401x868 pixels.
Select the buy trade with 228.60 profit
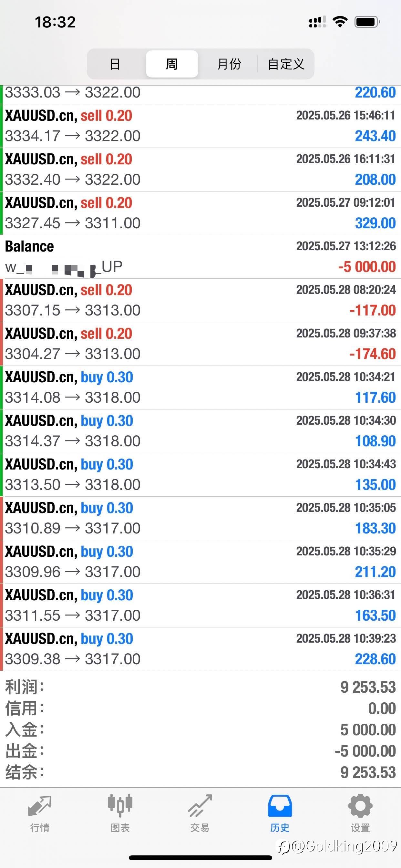pos(200,649)
